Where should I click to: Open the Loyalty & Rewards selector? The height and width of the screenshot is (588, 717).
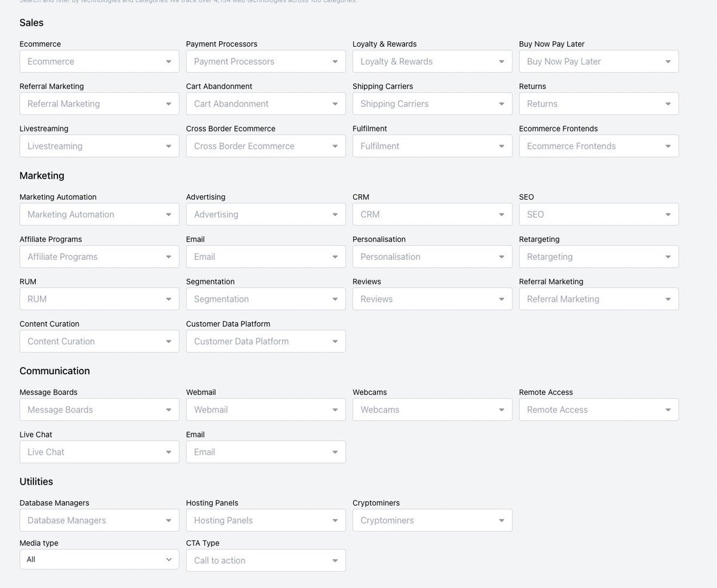tap(432, 62)
